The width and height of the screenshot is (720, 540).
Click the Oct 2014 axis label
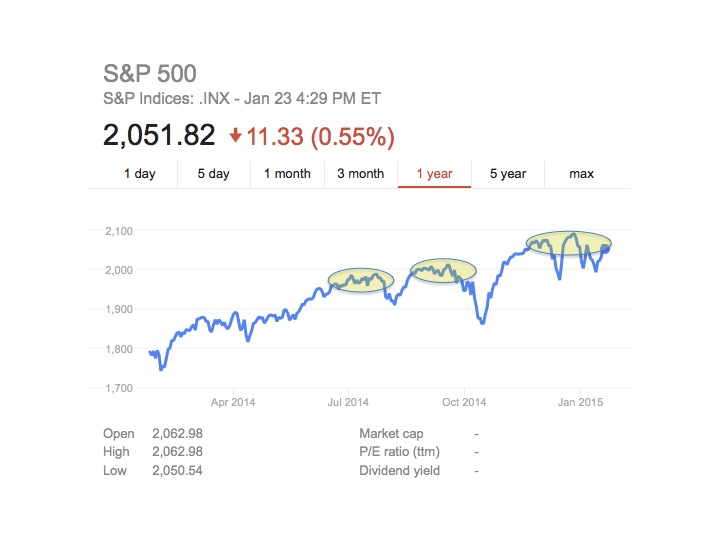click(x=464, y=402)
